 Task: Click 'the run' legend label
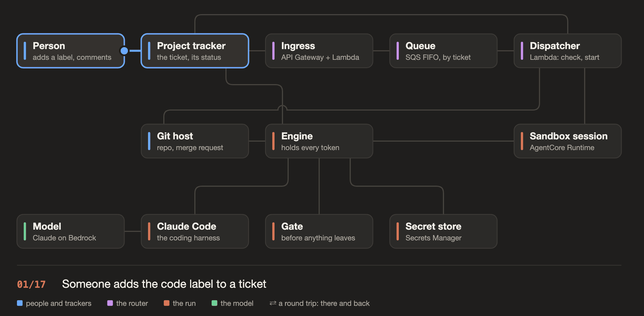pos(184,304)
